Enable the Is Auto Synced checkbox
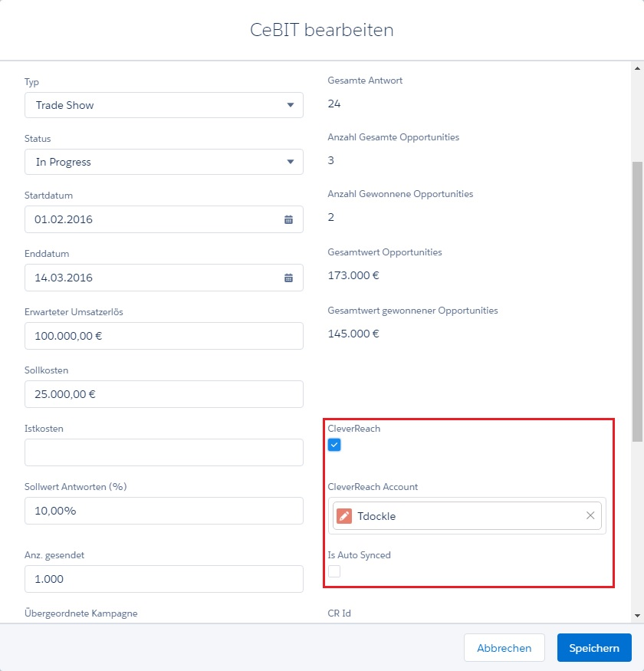The image size is (644, 671). 334,571
